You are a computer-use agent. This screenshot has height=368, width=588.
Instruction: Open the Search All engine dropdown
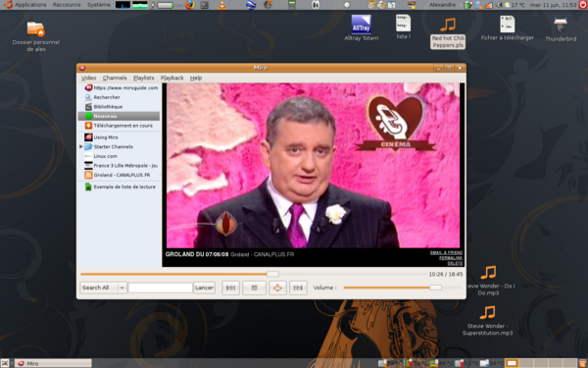coord(103,288)
